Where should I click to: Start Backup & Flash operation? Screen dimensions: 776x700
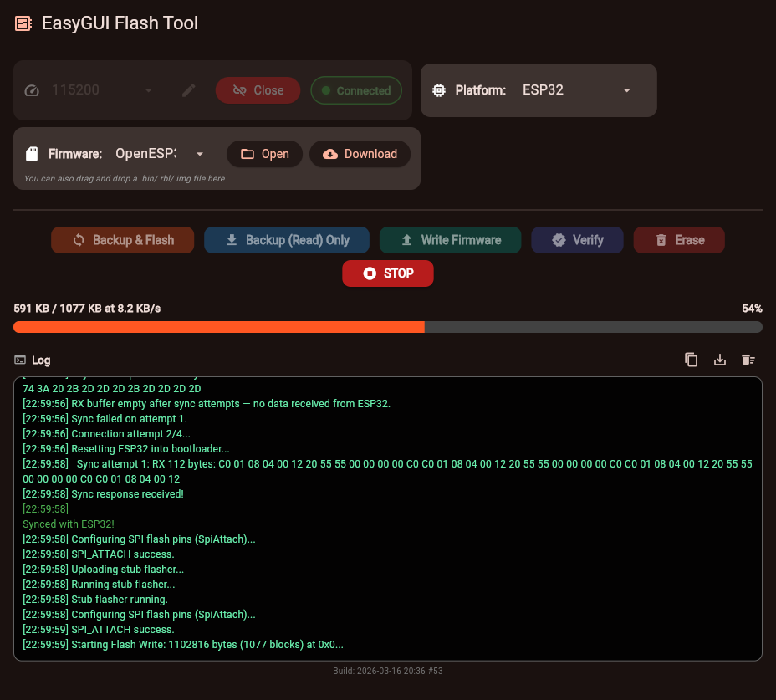(x=123, y=240)
